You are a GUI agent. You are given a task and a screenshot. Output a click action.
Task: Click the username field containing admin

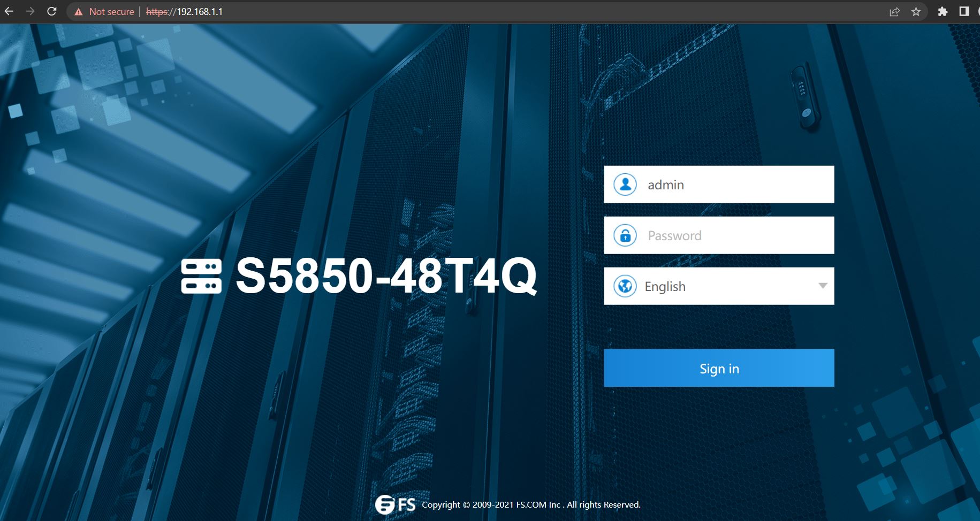719,185
